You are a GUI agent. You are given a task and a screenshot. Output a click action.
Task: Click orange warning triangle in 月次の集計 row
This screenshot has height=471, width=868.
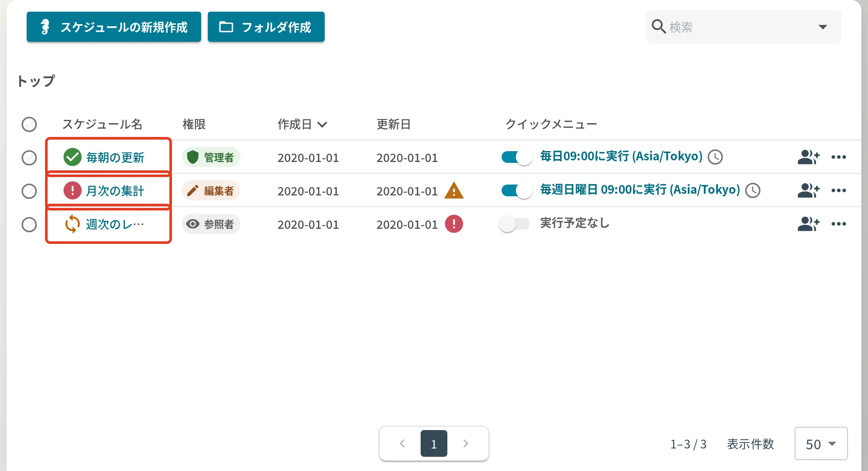tap(454, 190)
